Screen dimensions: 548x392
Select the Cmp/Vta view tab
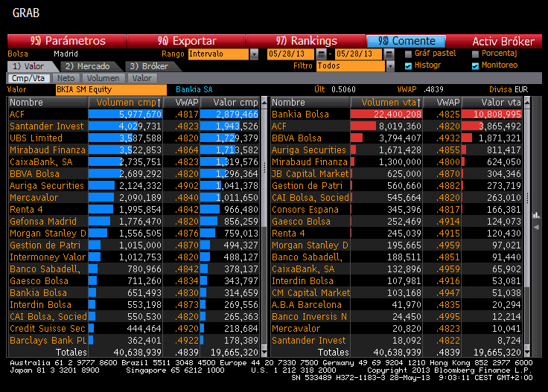pos(28,78)
